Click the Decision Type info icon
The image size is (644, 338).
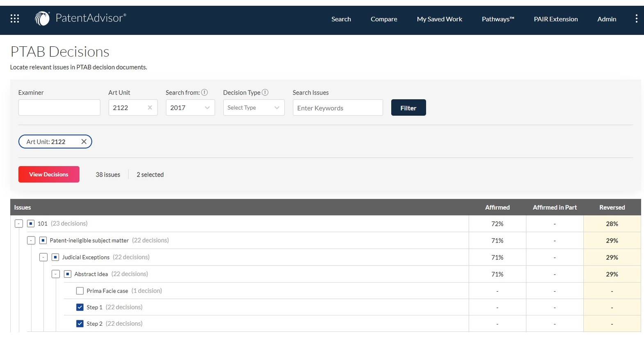tap(265, 92)
